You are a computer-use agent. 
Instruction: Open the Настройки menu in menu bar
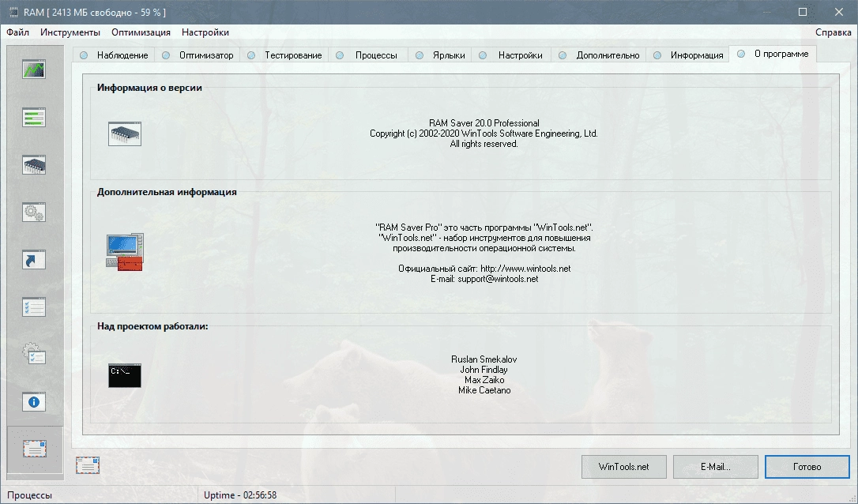(x=205, y=32)
